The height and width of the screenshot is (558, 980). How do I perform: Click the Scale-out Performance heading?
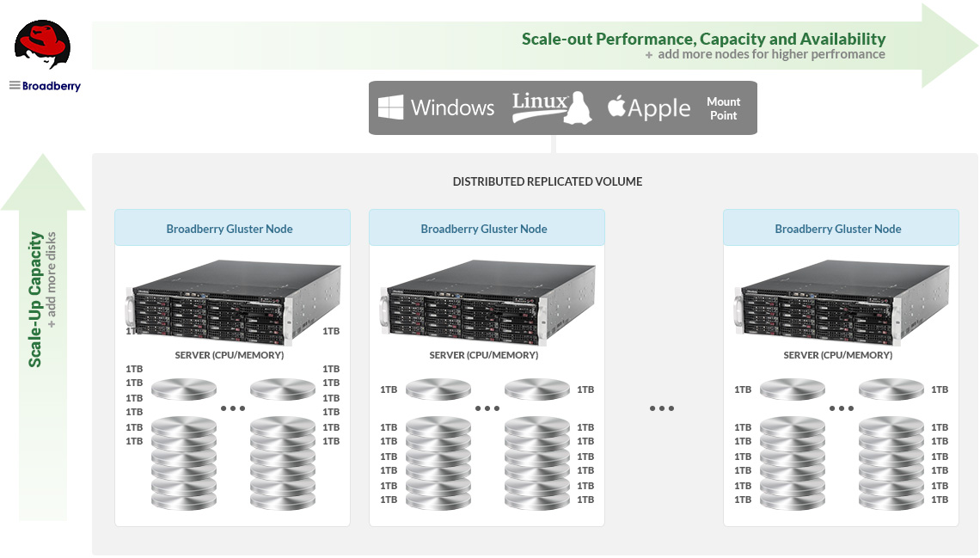[703, 39]
